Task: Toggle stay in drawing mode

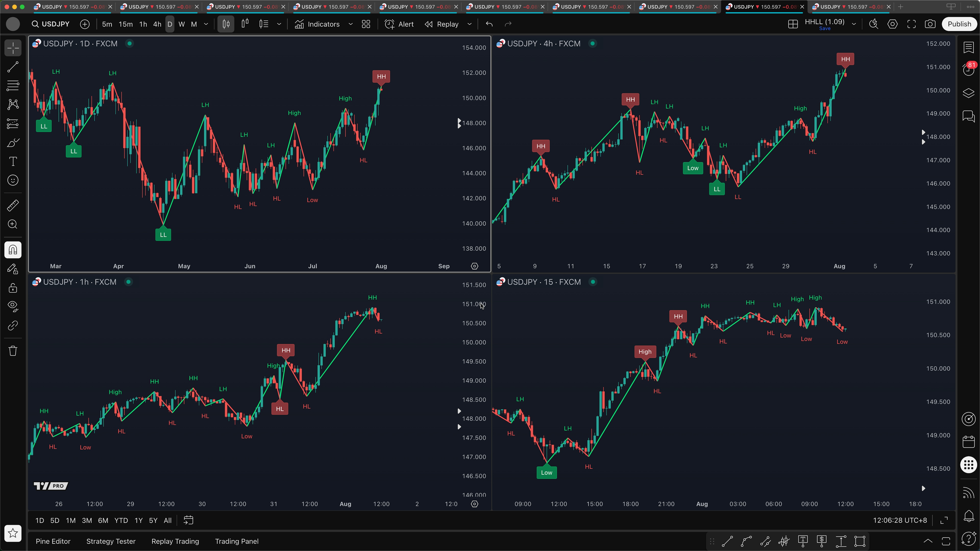Action: click(13, 269)
